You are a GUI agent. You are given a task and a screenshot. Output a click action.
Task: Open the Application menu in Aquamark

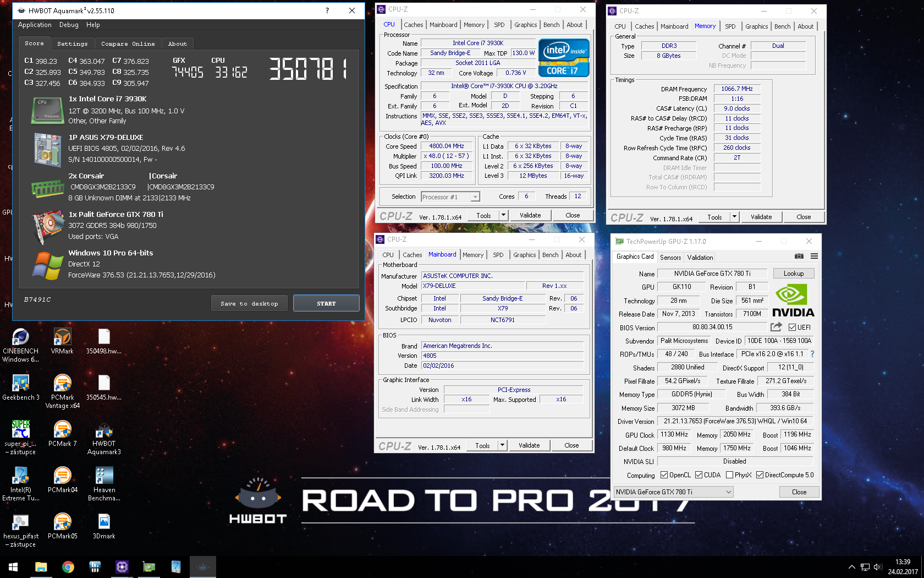point(35,25)
